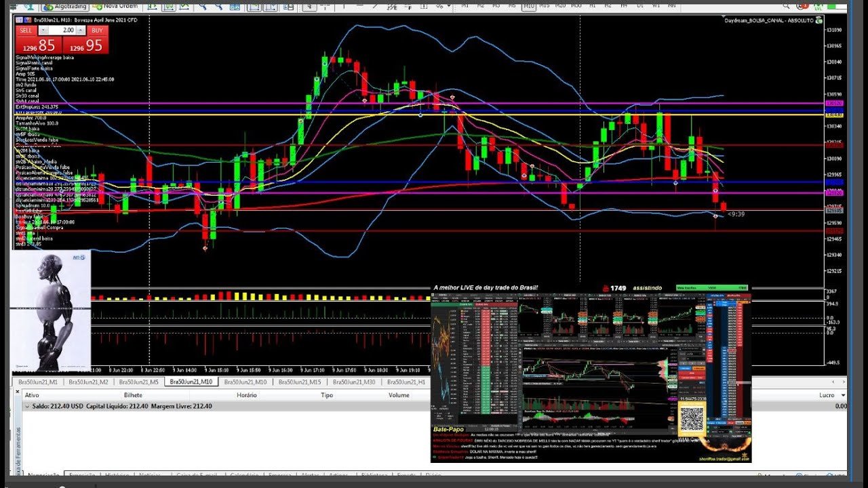Select the crosshair tool
The width and height of the screenshot is (868, 488).
325,7
